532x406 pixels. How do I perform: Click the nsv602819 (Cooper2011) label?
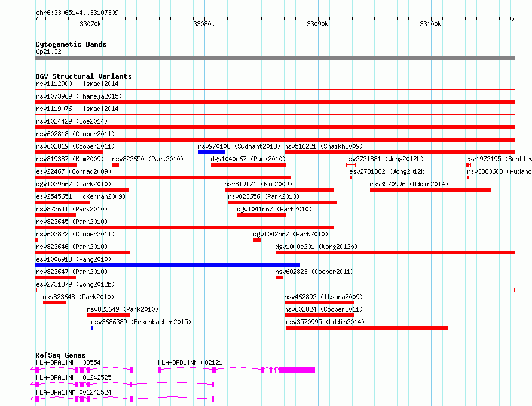point(75,146)
